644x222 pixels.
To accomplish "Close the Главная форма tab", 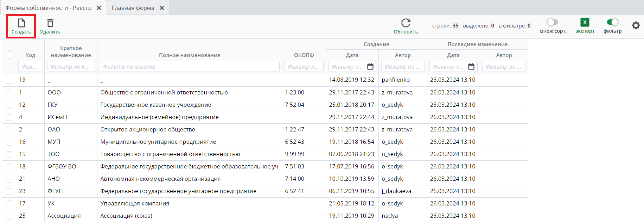I will pos(162,8).
